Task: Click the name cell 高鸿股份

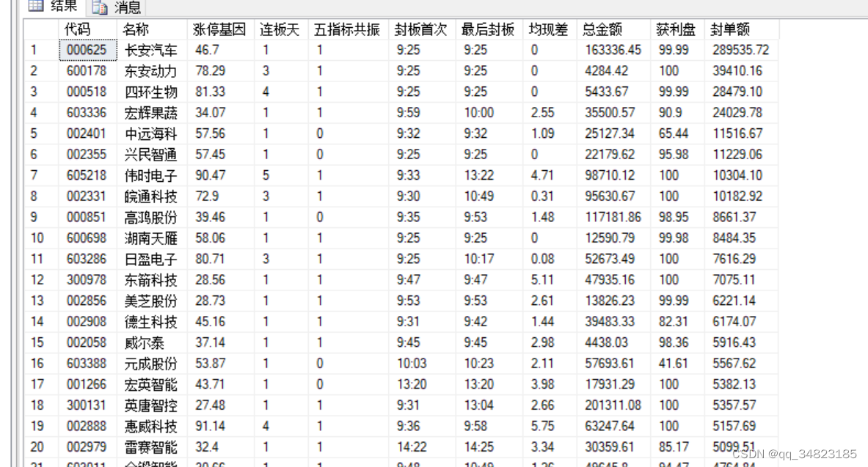Action: click(152, 218)
